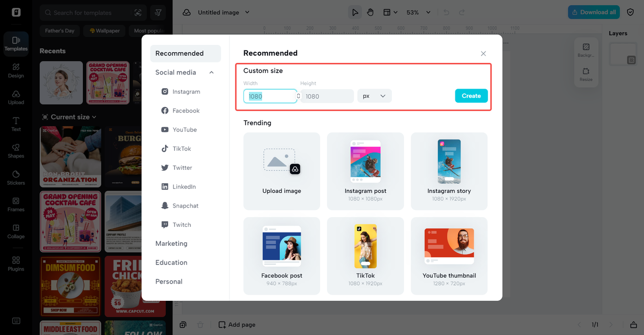This screenshot has height=335, width=644.
Task: Select Marketing category in dialog
Action: tap(171, 243)
